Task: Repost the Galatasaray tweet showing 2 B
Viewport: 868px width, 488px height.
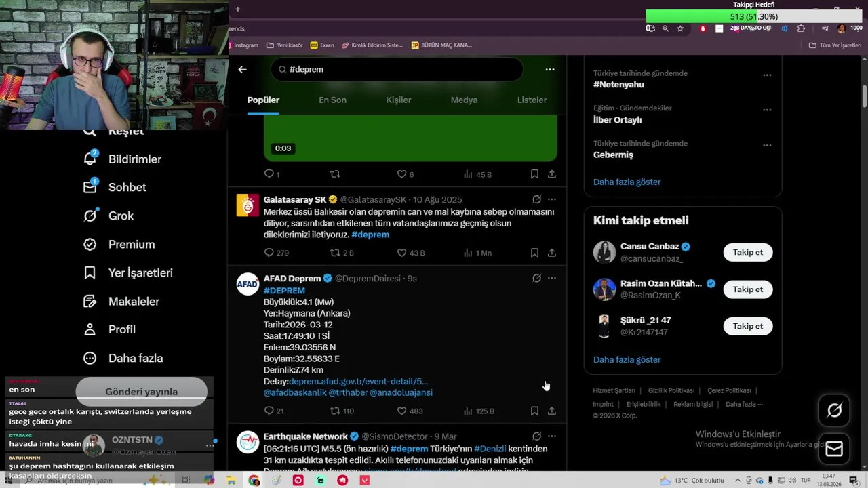Action: click(x=342, y=253)
